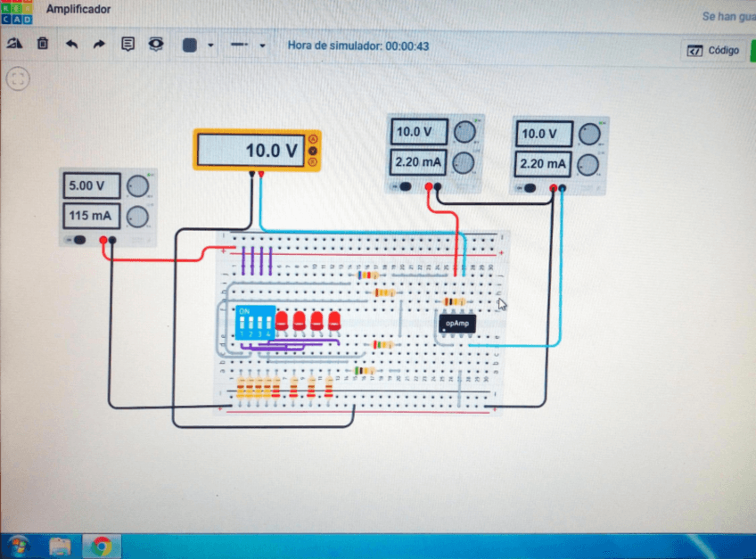756x559 pixels.
Task: Click the dark wire color swatch
Action: point(189,45)
